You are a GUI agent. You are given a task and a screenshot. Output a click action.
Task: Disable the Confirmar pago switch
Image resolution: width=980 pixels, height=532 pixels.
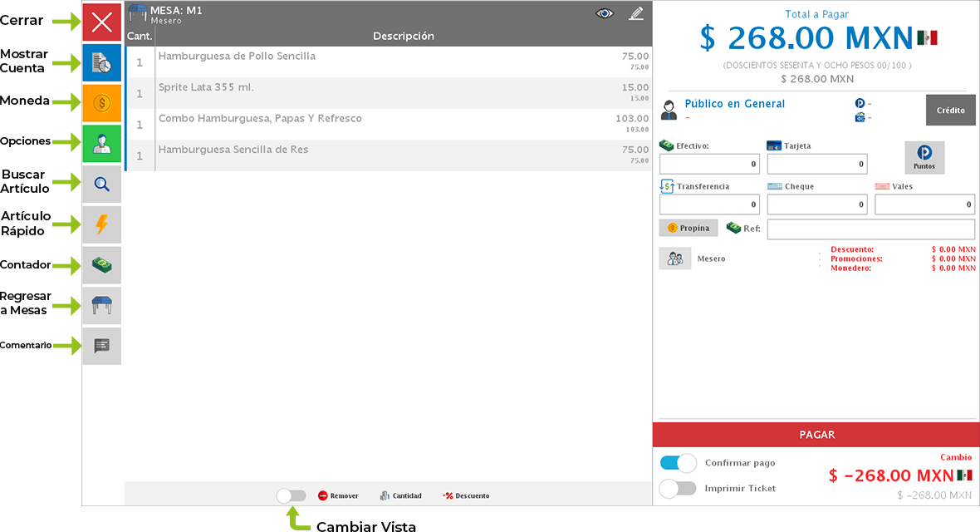[x=678, y=463]
